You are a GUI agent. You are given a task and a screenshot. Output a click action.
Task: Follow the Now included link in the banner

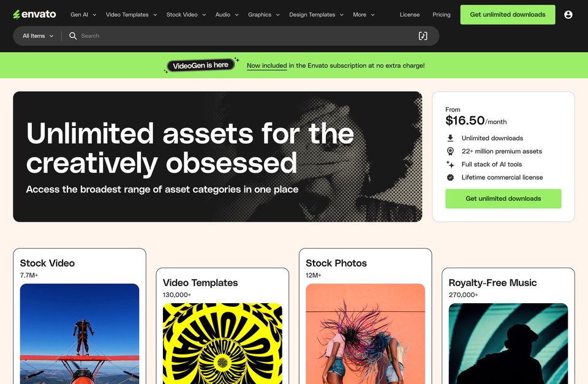pyautogui.click(x=266, y=66)
